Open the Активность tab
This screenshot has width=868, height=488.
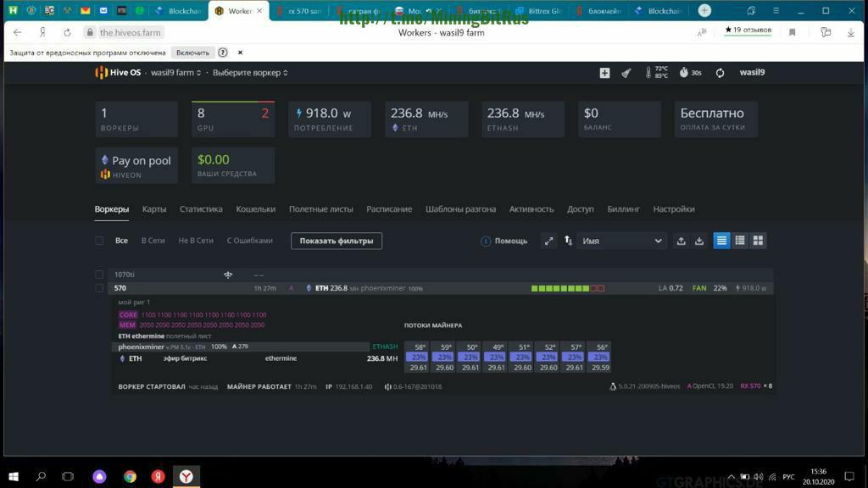[x=531, y=209]
